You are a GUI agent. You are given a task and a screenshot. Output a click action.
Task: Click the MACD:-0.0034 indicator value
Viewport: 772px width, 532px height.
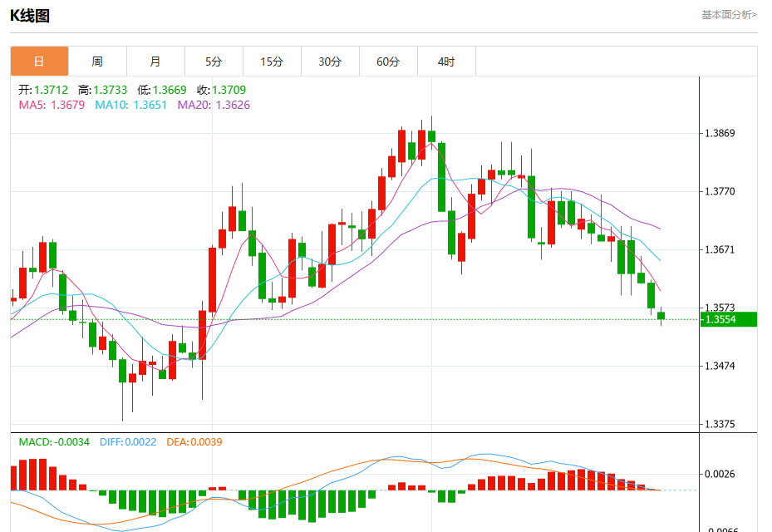(54, 442)
